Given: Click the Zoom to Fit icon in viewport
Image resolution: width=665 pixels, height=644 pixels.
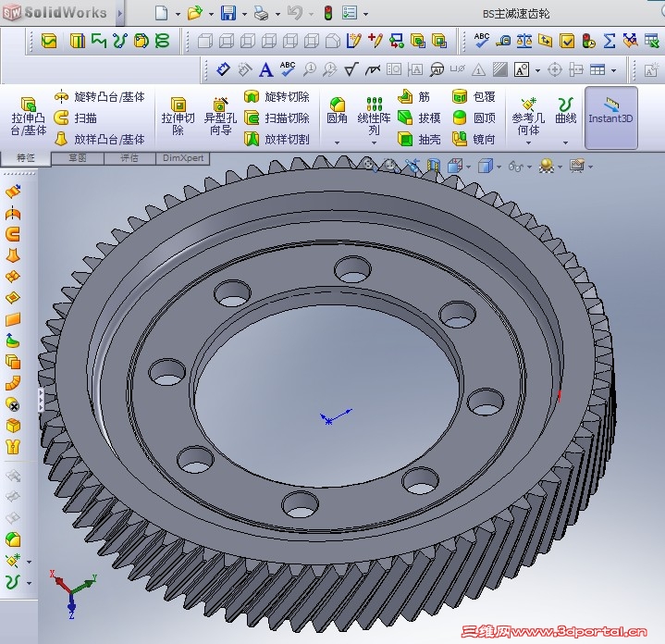Looking at the screenshot, I should (368, 165).
